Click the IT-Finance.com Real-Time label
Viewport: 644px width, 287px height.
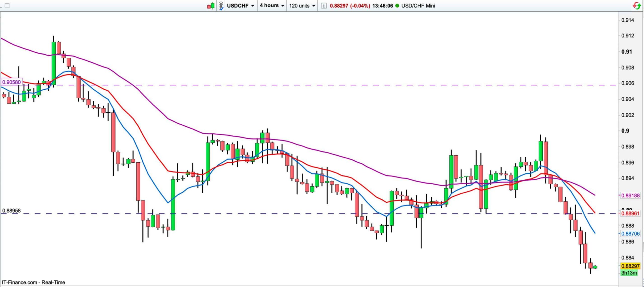coord(33,282)
